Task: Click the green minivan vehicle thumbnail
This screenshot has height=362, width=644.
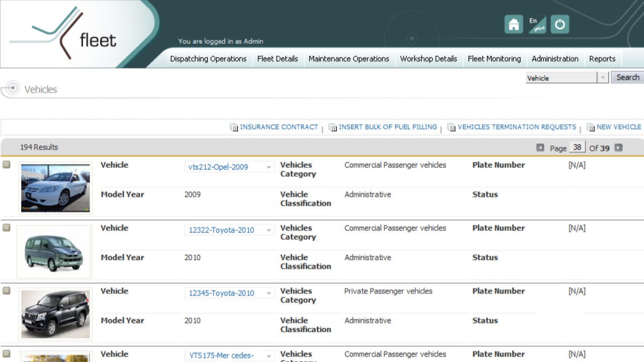Action: click(54, 252)
